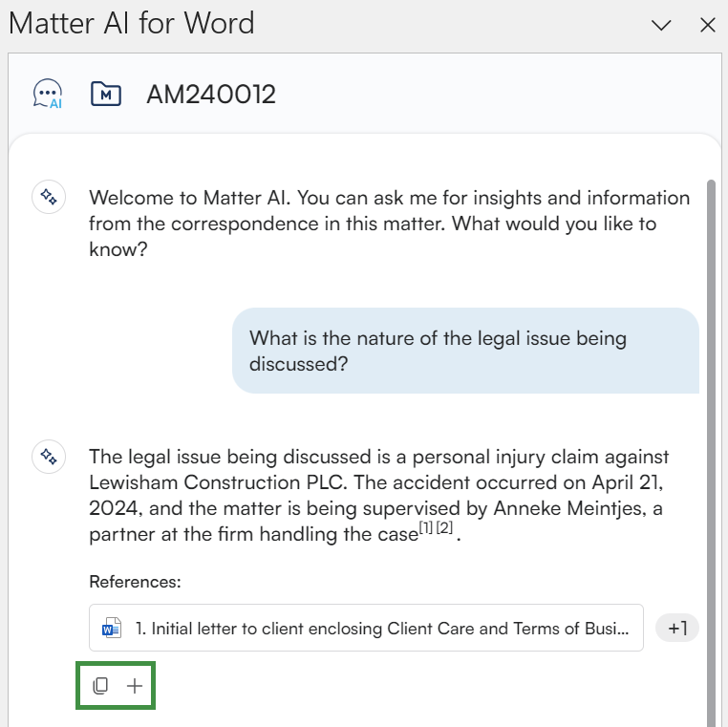Insert the response using the plus icon
Screen dimensions: 728x727
(135, 685)
